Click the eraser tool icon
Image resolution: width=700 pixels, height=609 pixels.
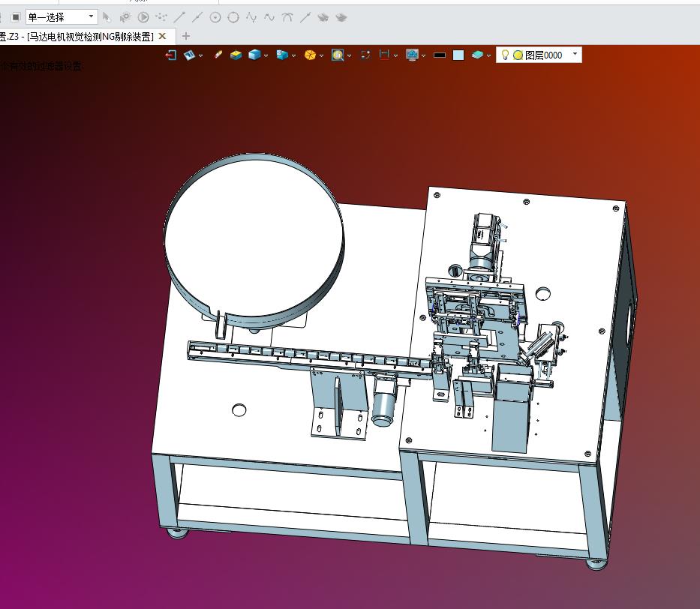click(218, 55)
